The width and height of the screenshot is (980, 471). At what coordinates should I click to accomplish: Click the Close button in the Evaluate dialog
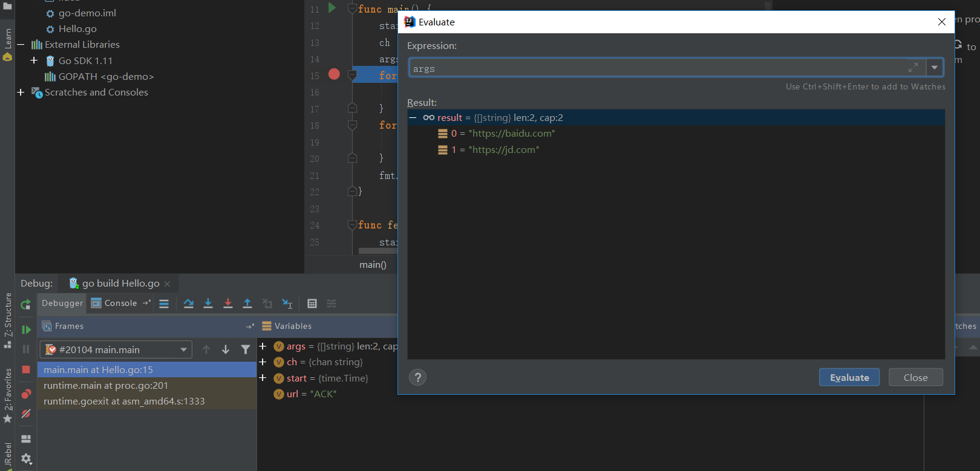pos(916,377)
